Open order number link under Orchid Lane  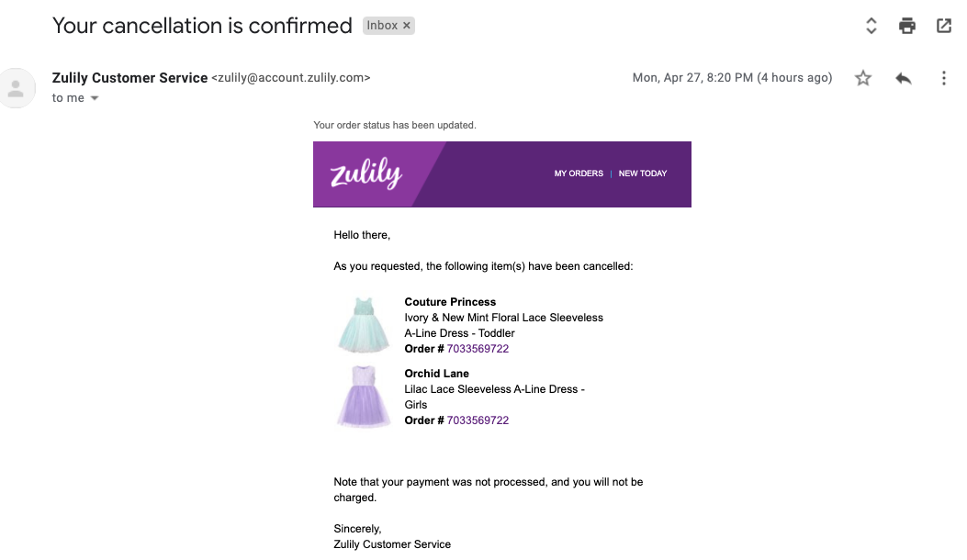pyautogui.click(x=478, y=420)
